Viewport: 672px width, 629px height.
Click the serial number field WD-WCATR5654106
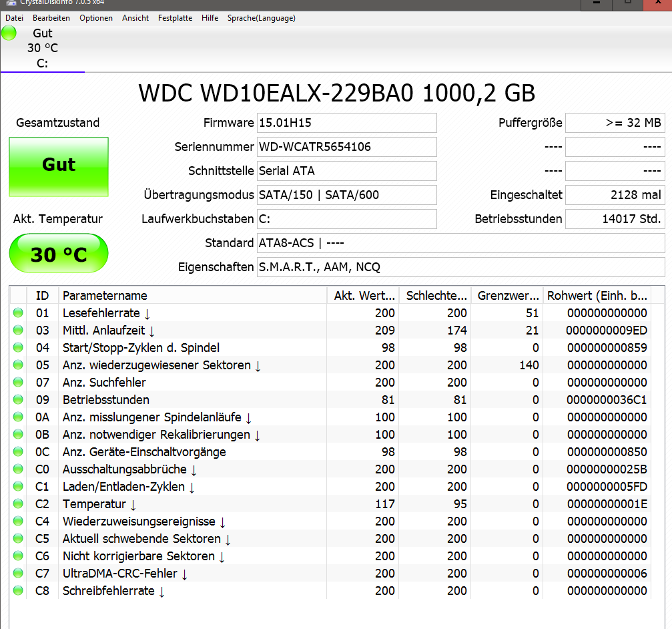click(x=347, y=147)
